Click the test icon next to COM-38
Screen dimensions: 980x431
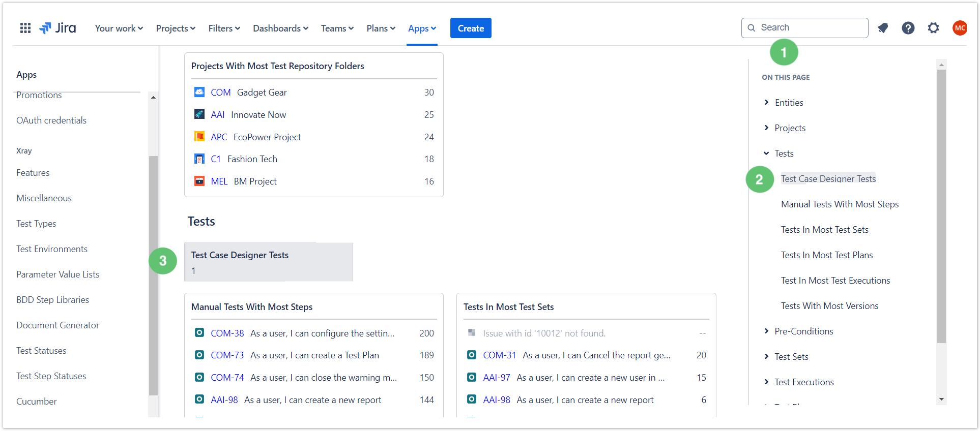point(199,333)
